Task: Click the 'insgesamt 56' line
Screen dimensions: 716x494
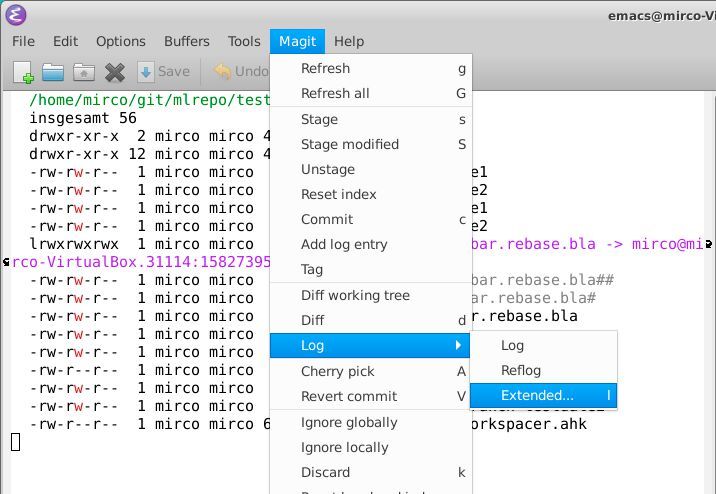Action: pos(83,118)
